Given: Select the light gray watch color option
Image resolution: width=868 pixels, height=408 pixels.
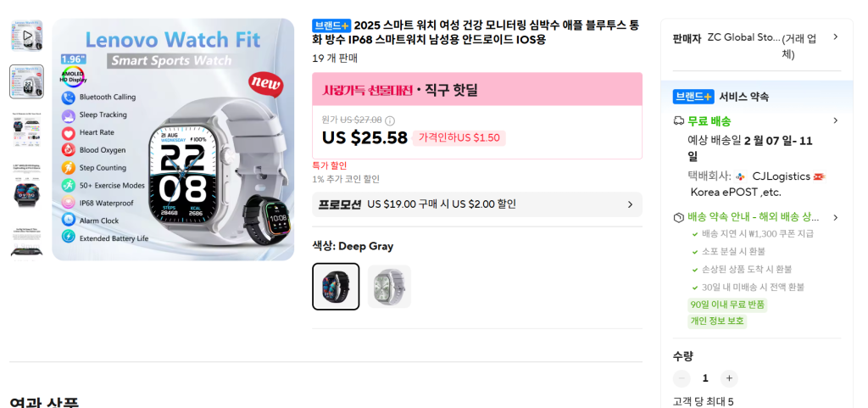Looking at the screenshot, I should 389,287.
